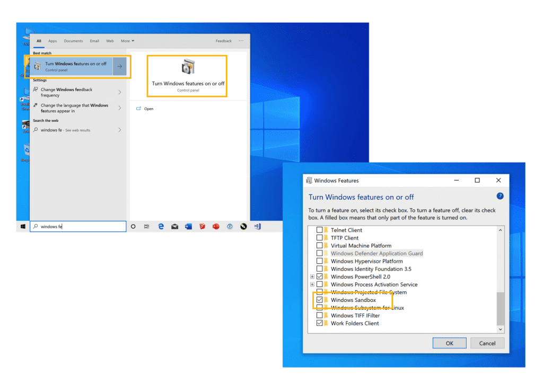Switch to the Apps search tab
Image resolution: width=543 pixels, height=392 pixels.
pos(52,41)
